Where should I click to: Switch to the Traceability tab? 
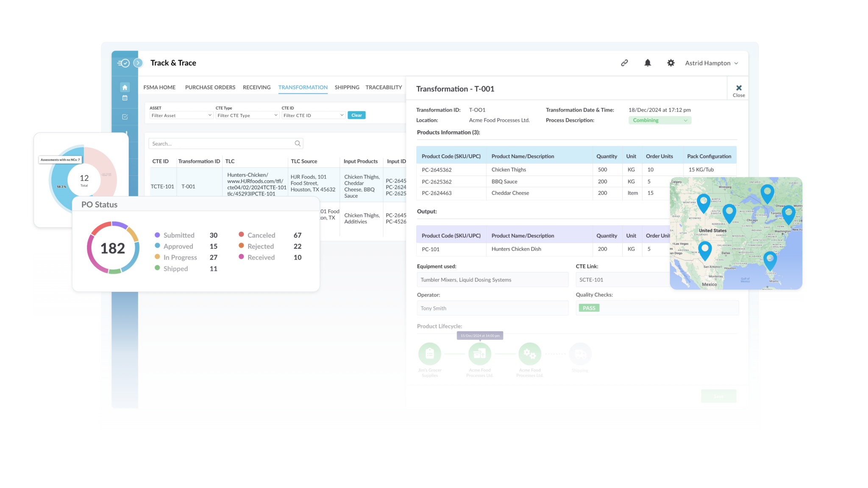[384, 87]
